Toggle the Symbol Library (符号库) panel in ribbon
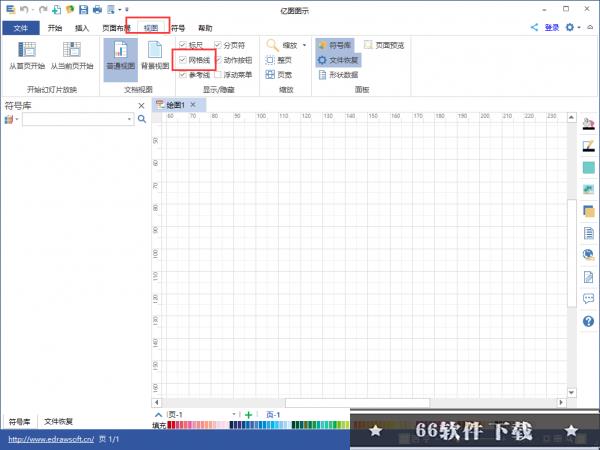 pos(335,45)
